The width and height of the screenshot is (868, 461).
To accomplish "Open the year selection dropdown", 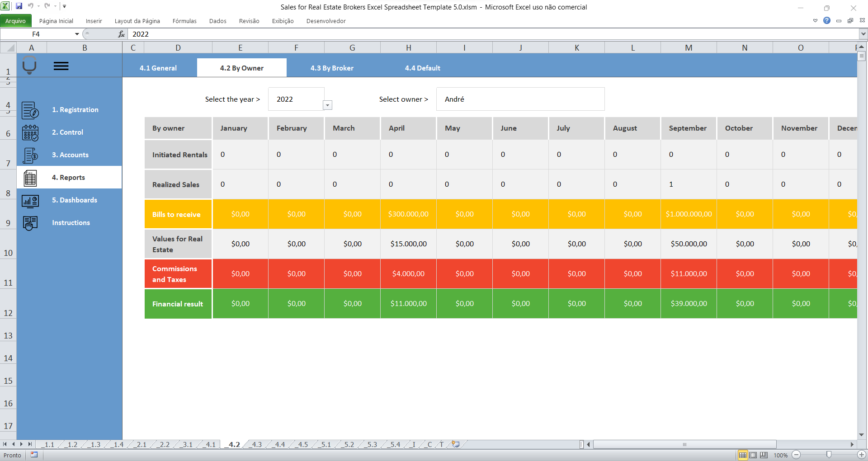I will point(327,105).
